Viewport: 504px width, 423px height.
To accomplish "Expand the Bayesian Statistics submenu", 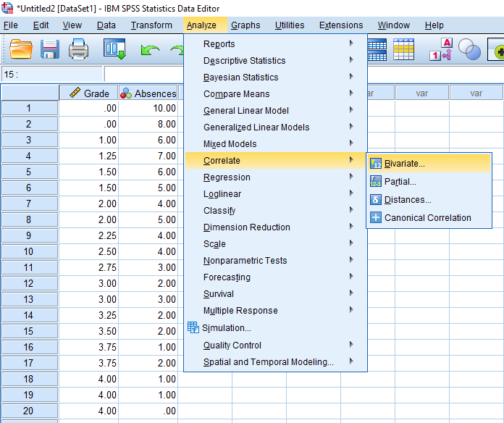I will click(x=275, y=78).
